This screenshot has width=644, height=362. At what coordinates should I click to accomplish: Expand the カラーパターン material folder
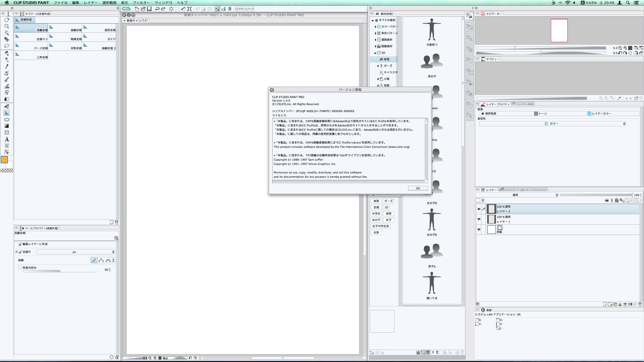[x=376, y=27]
